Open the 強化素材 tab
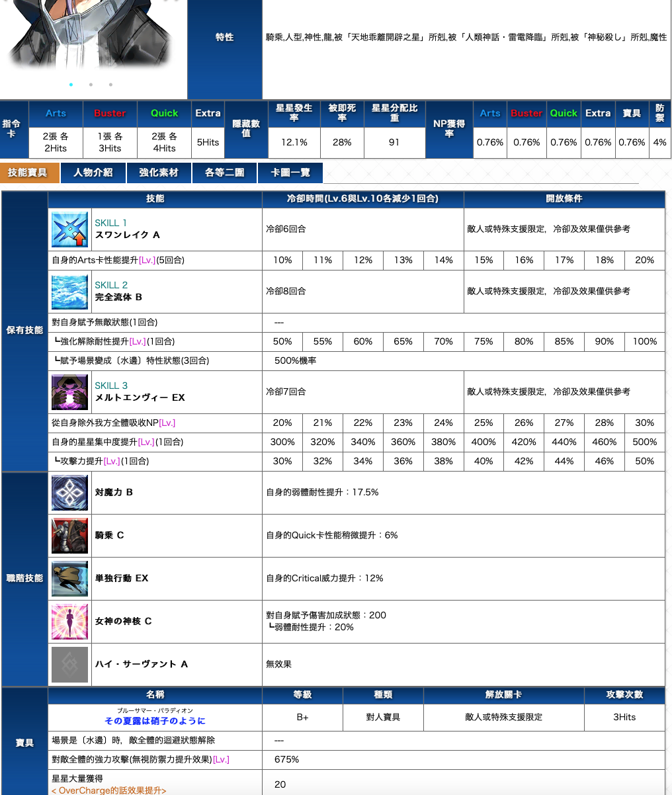This screenshot has height=795, width=672. click(158, 173)
